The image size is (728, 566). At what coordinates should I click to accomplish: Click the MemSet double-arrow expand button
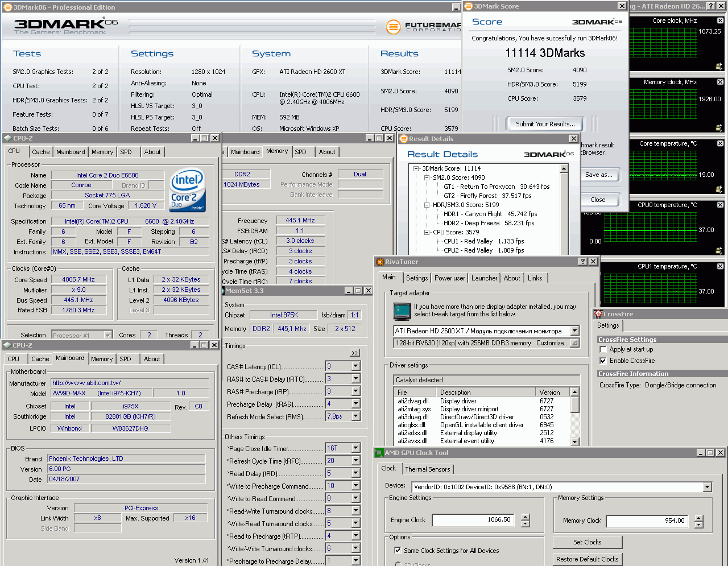(x=355, y=353)
